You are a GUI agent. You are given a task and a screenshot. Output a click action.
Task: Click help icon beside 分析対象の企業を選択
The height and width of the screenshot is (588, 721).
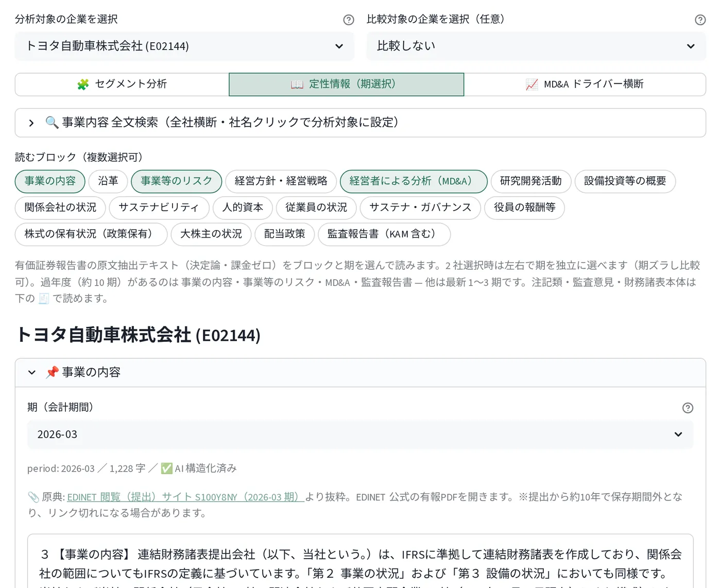[x=349, y=20]
